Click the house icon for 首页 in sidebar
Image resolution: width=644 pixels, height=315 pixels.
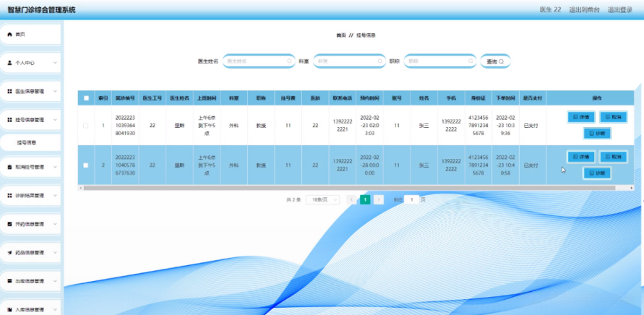pyautogui.click(x=10, y=35)
